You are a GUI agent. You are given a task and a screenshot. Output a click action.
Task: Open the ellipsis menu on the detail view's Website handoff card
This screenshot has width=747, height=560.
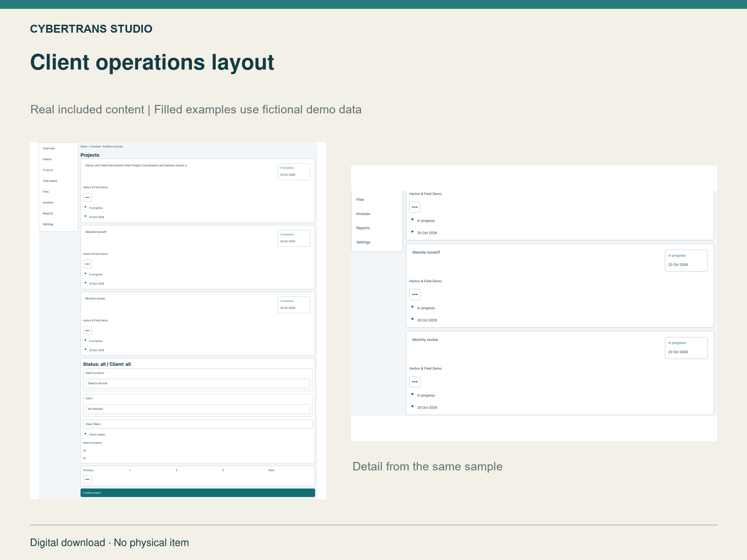[415, 294]
